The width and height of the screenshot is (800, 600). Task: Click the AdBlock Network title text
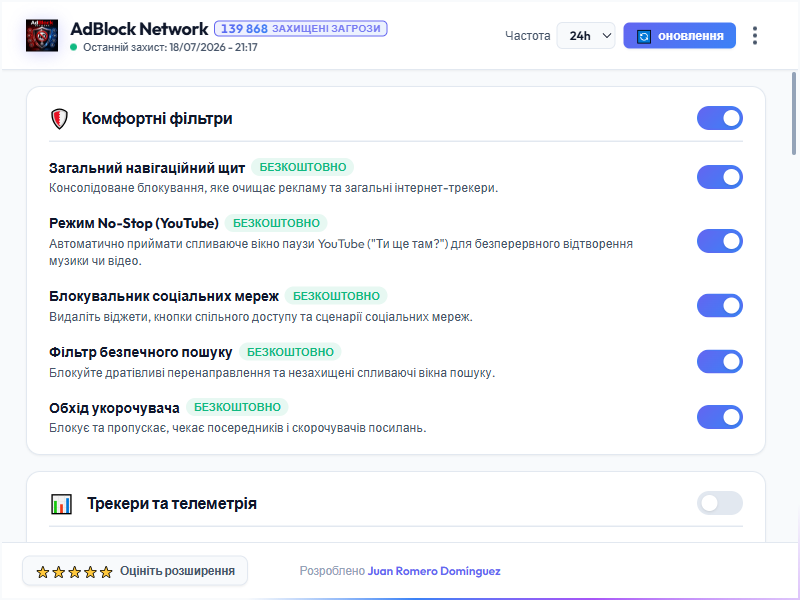coord(139,29)
